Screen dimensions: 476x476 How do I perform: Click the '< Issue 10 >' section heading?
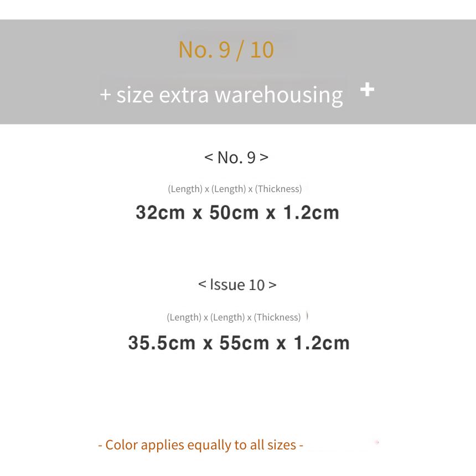(x=237, y=284)
